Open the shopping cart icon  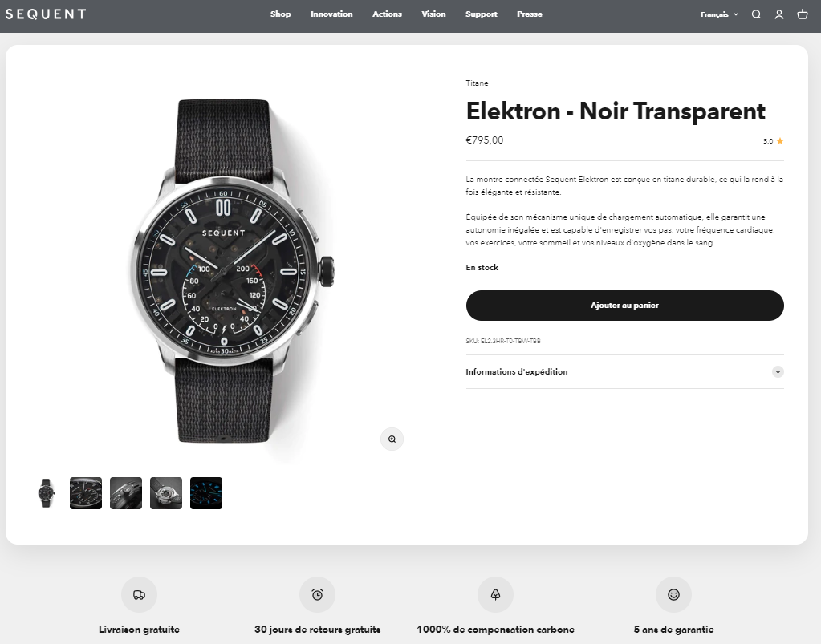[x=803, y=14]
